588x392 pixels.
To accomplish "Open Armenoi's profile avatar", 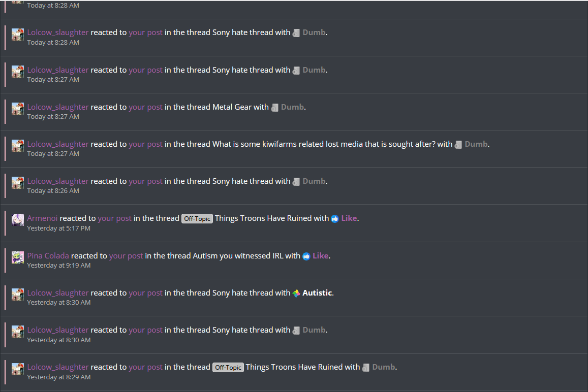I will (18, 220).
